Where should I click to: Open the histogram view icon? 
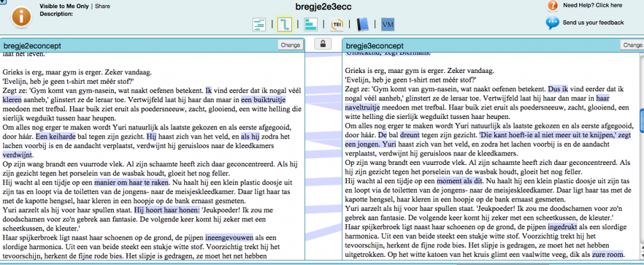click(311, 25)
